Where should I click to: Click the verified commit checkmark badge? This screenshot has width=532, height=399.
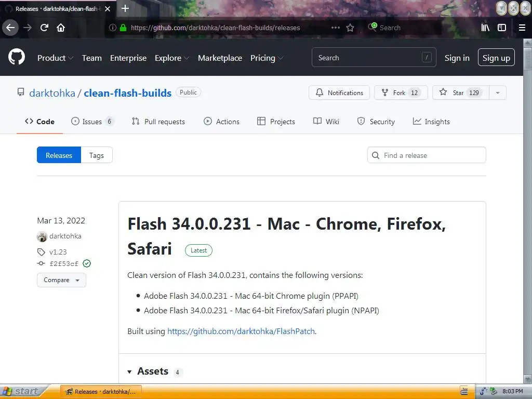[87, 263]
